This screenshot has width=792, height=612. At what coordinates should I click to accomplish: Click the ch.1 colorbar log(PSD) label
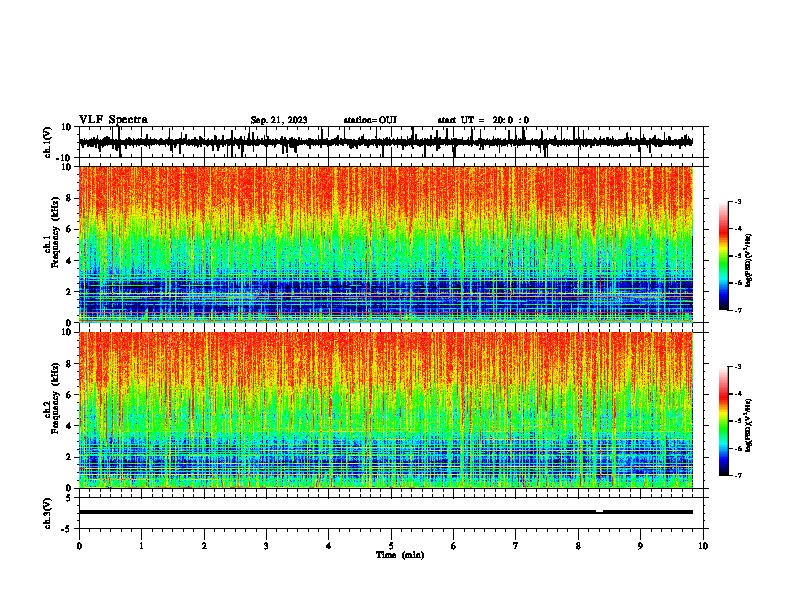tap(749, 261)
